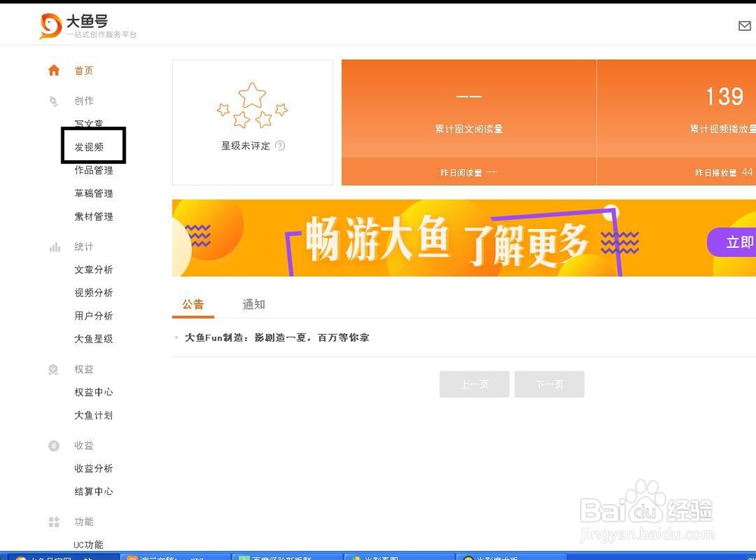Image resolution: width=756 pixels, height=560 pixels.
Task: Collapse the 权益 section header
Action: [x=84, y=369]
